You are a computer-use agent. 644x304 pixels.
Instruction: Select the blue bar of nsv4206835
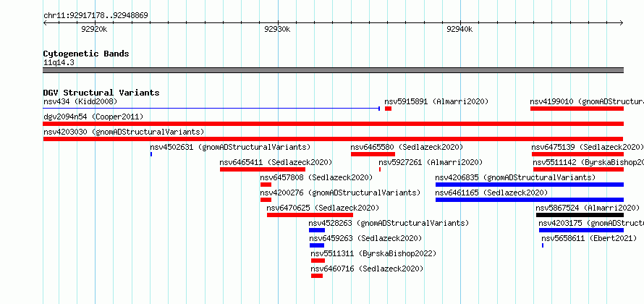click(530, 185)
